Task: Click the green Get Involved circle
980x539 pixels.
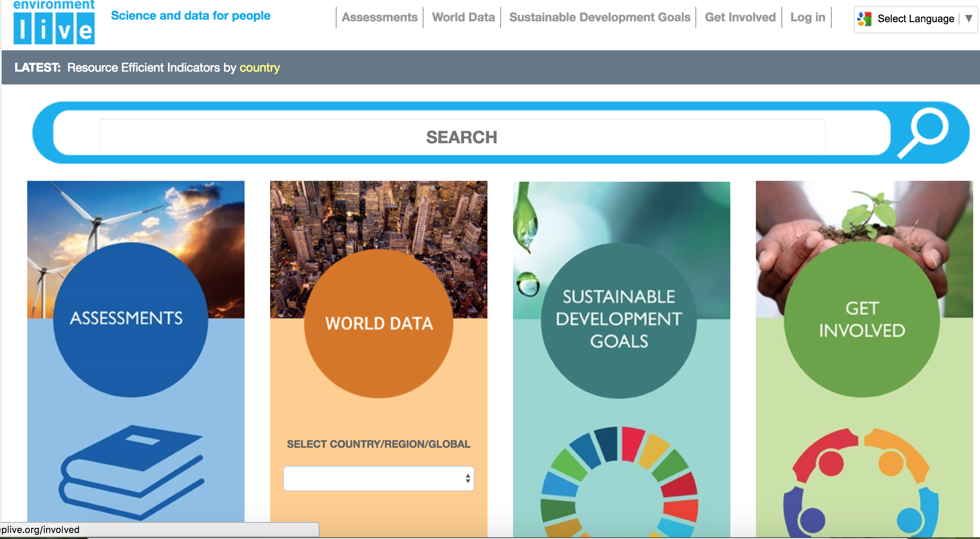Action: (862, 319)
